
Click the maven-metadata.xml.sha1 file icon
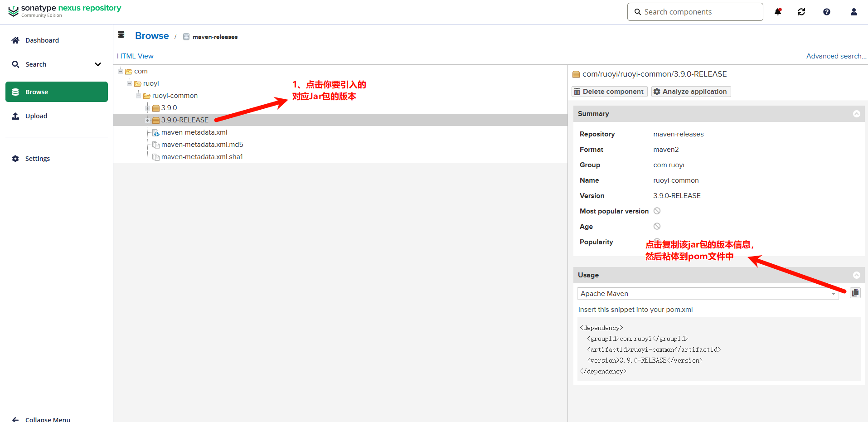coord(156,157)
